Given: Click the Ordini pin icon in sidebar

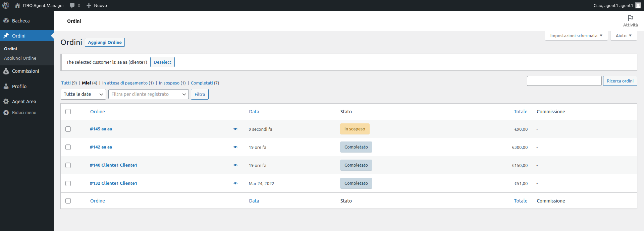Looking at the screenshot, I should tap(6, 36).
